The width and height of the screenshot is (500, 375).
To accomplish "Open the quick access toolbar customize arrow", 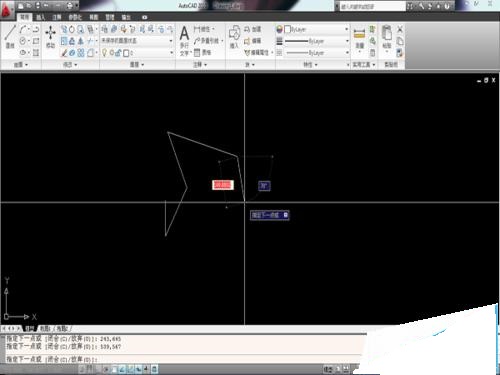I will 77,6.
